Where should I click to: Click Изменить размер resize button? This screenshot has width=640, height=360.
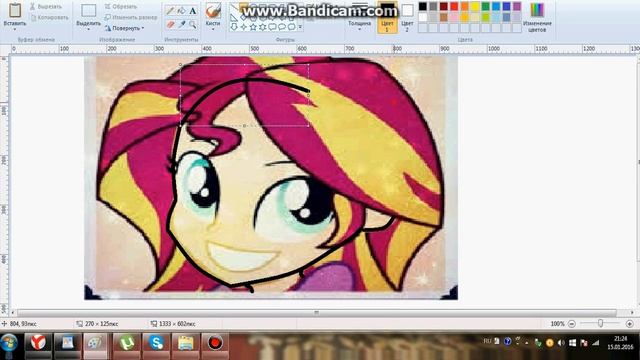[x=131, y=18]
